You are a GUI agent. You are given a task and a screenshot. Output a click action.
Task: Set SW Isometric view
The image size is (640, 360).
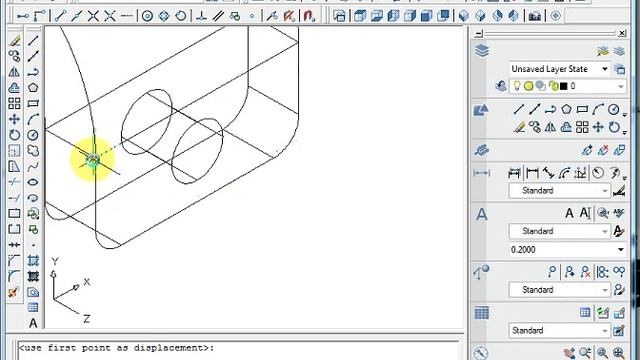click(x=464, y=16)
